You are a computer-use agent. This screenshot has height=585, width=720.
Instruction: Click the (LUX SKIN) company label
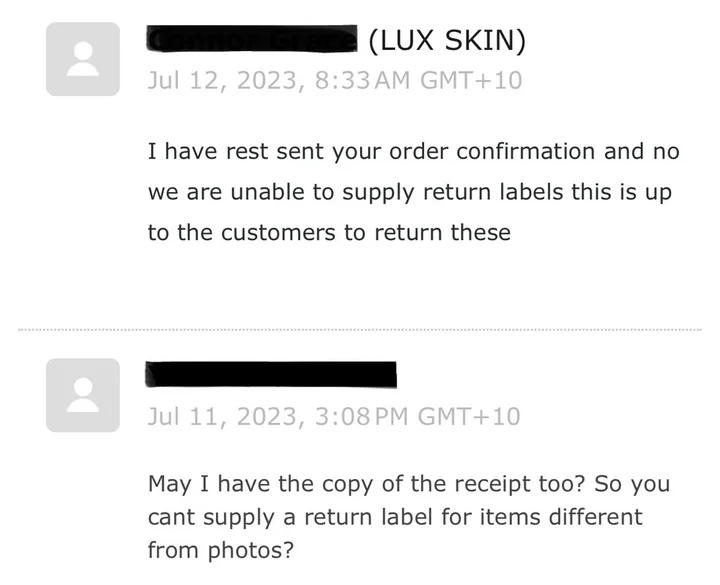point(447,40)
